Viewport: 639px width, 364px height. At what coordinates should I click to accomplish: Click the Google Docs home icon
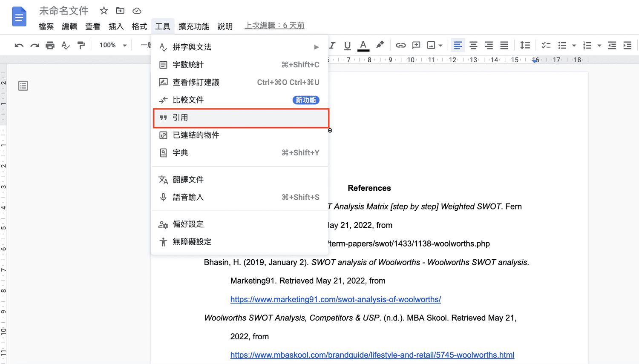19,17
